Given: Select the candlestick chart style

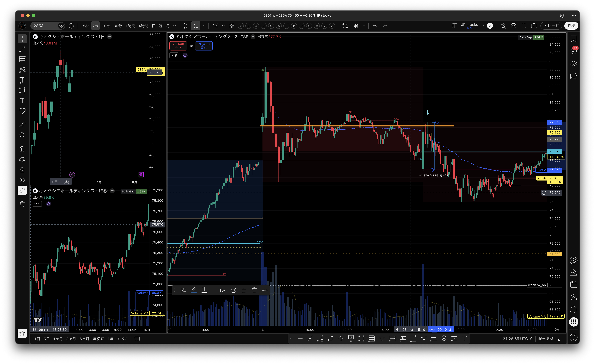Looking at the screenshot, I should [x=196, y=26].
